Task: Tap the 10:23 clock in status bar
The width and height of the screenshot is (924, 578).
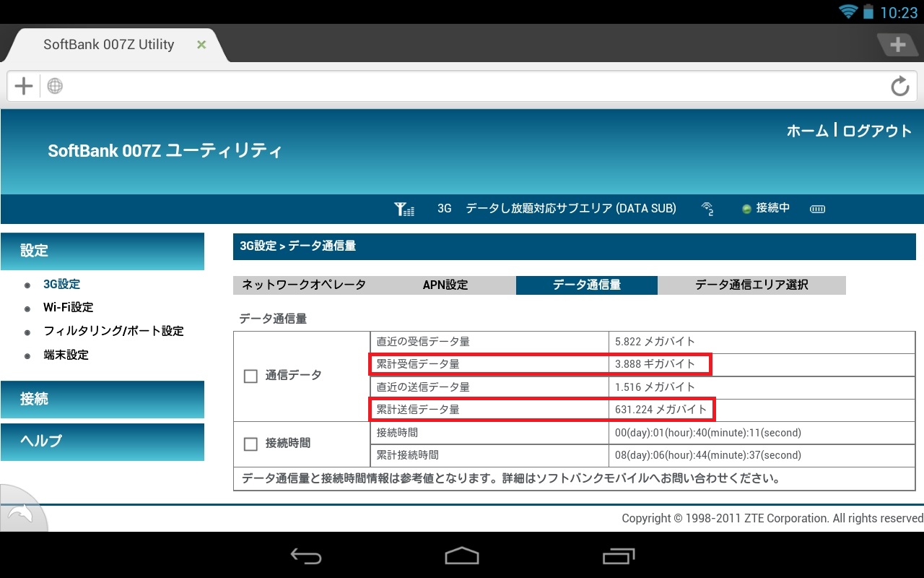Action: tap(899, 12)
